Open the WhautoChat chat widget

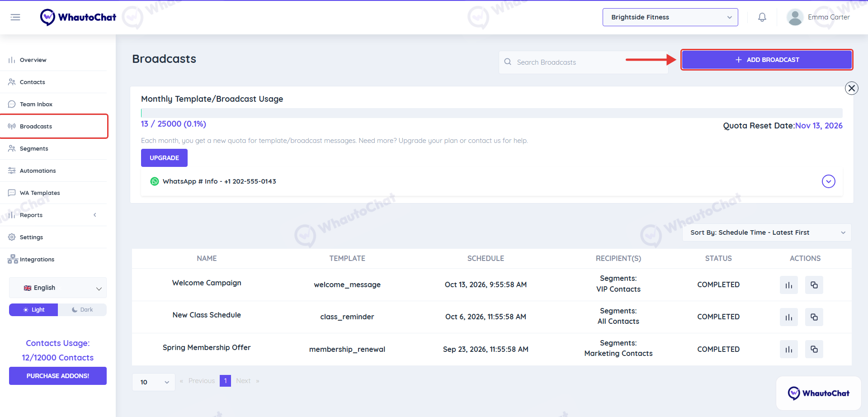(x=819, y=393)
